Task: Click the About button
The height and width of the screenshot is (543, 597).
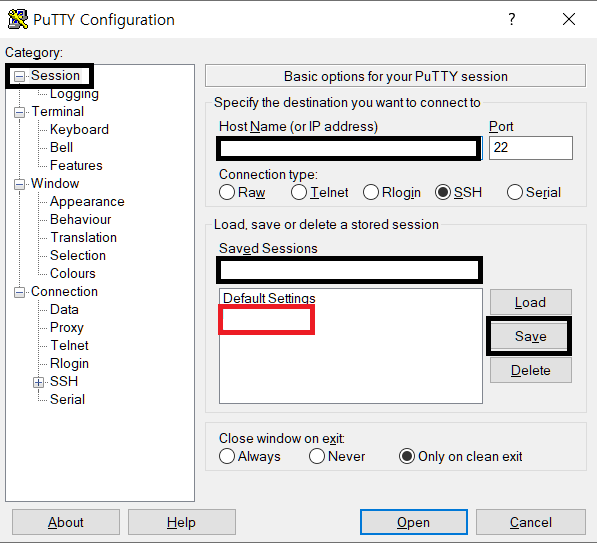Action: (66, 522)
